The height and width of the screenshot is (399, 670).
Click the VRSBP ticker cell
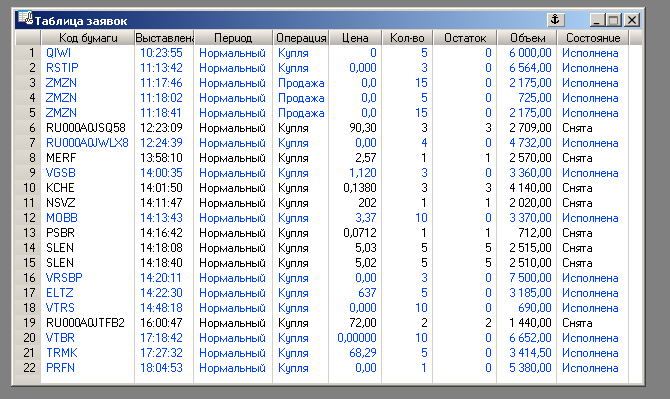[64, 278]
